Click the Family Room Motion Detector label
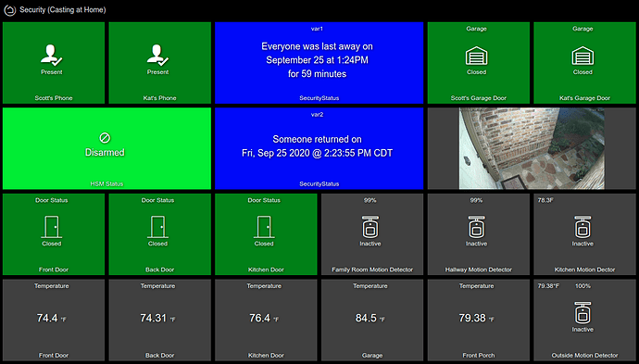This screenshot has width=639, height=364. (x=372, y=270)
